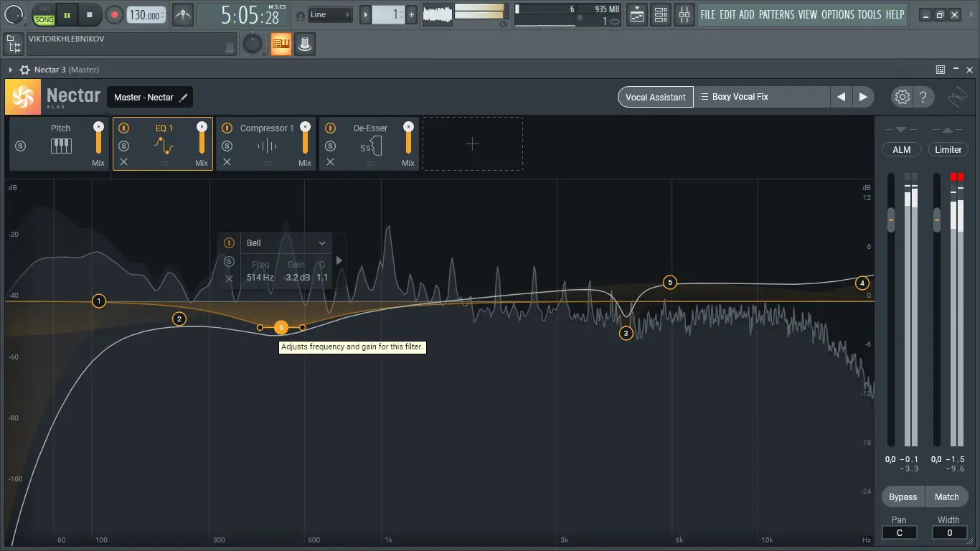Image resolution: width=980 pixels, height=551 pixels.
Task: Toggle the Limiter button
Action: coord(948,149)
